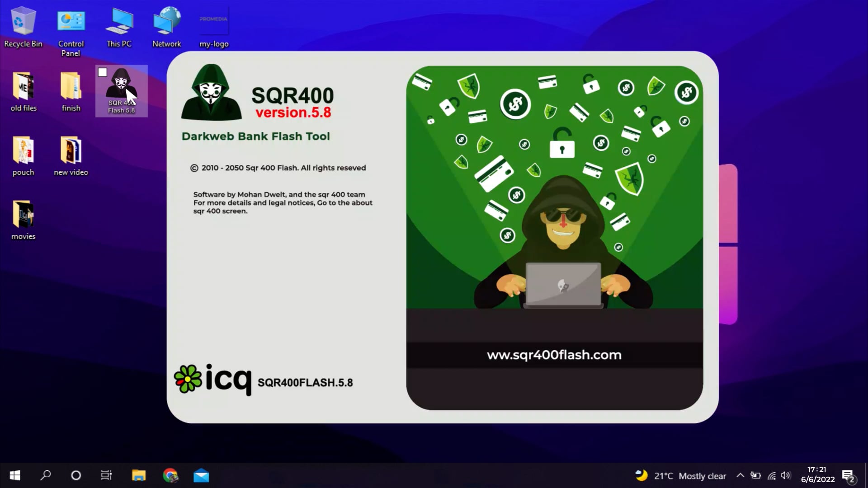Screen dimensions: 868x488
Task: Tick the SQR 400 Flash icon checkbox
Action: [x=103, y=72]
